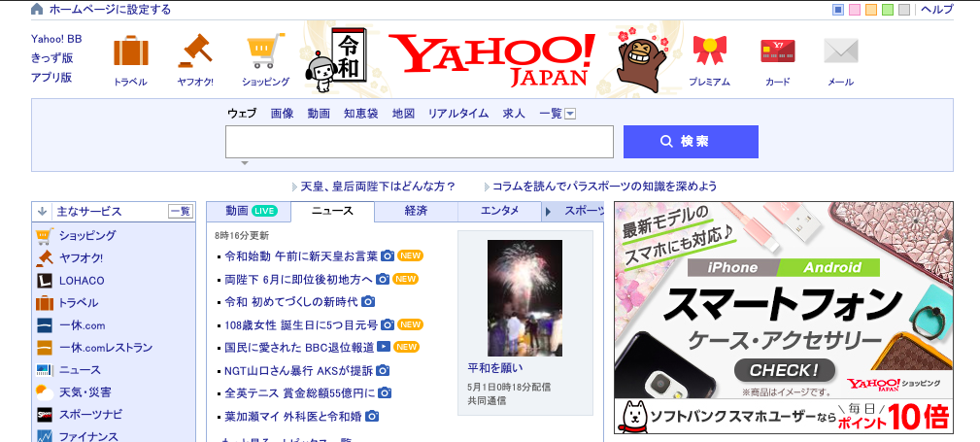Click camera icon beside 令和始動 headline
Image resolution: width=980 pixels, height=442 pixels.
388,256
